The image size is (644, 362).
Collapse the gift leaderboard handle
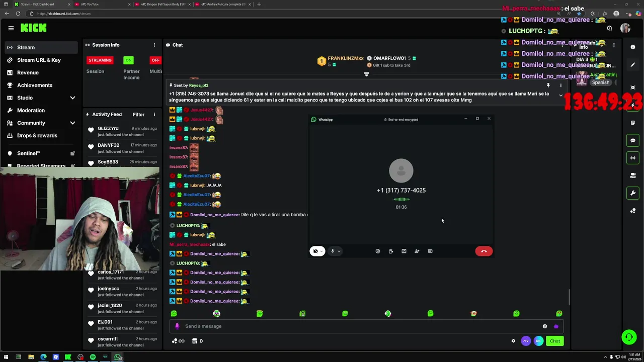click(366, 74)
